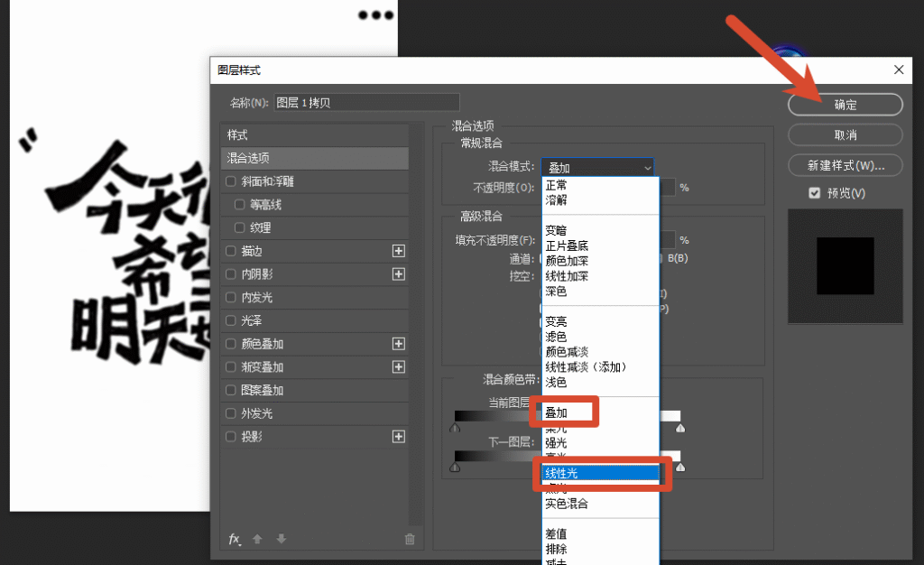Click the 取消 button

[x=845, y=134]
